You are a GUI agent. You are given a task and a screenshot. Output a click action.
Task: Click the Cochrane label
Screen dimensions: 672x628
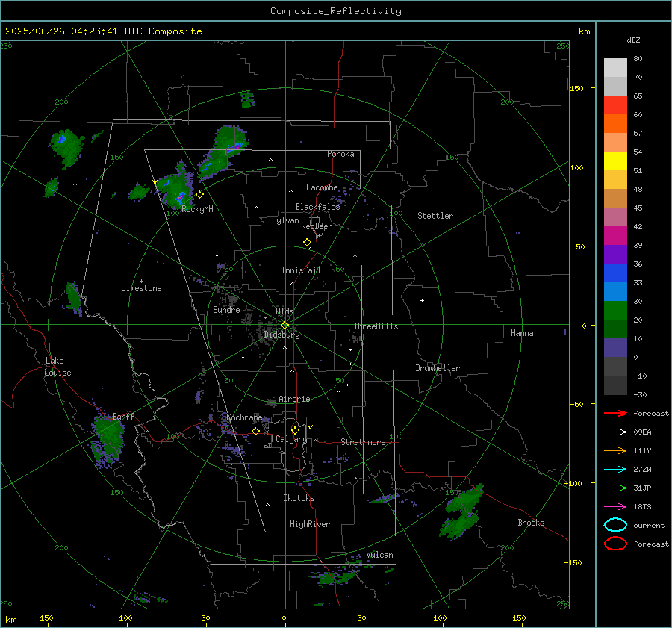click(x=244, y=417)
